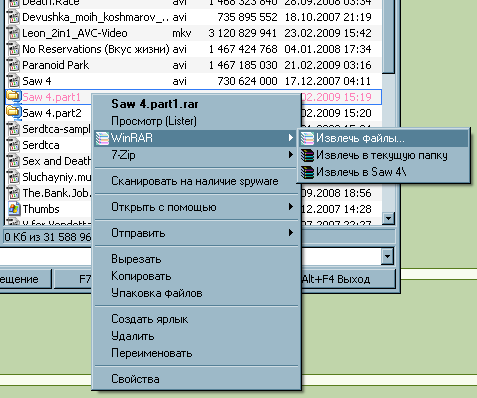
Task: Click the F7 function key button
Action: click(x=73, y=279)
